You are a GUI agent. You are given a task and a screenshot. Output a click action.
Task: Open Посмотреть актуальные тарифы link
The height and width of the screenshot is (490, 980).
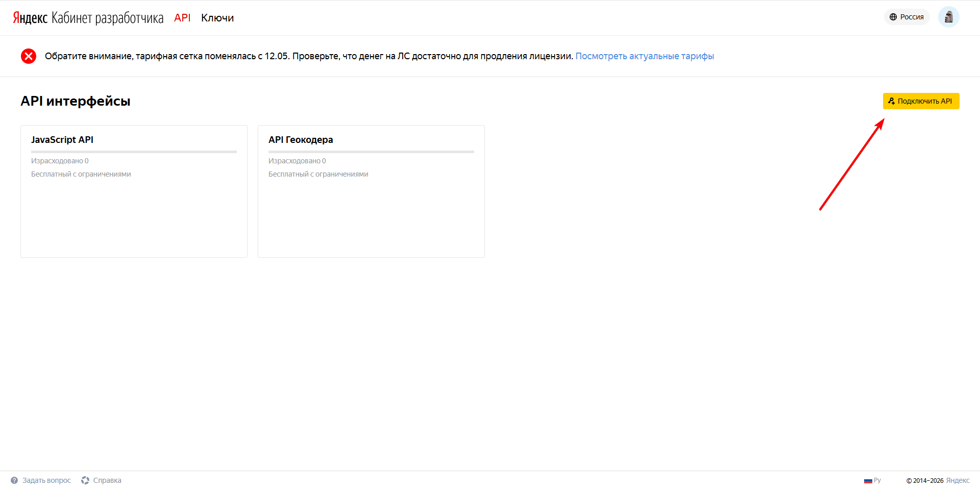(645, 56)
